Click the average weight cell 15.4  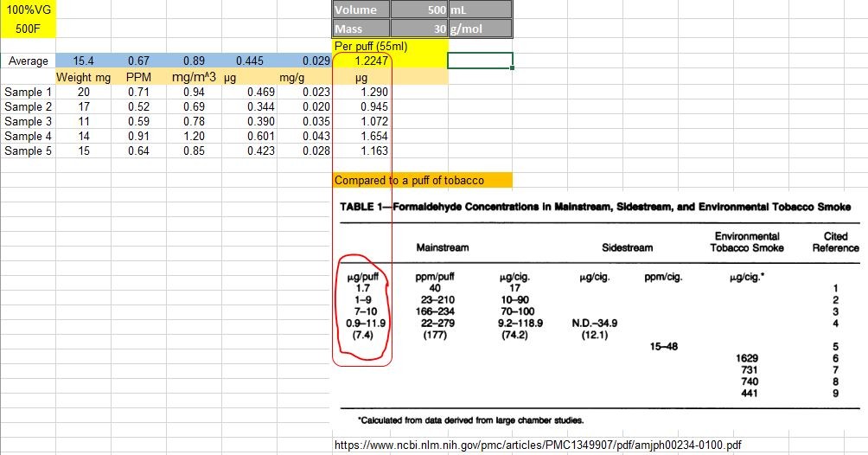click(84, 61)
